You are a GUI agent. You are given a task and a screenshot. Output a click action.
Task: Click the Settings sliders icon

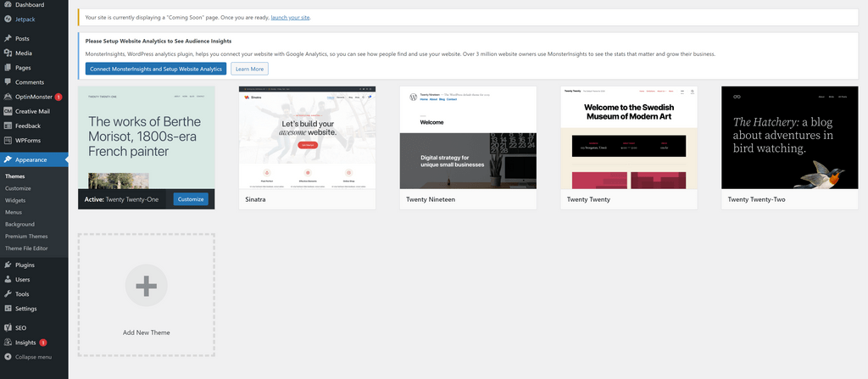click(x=8, y=309)
